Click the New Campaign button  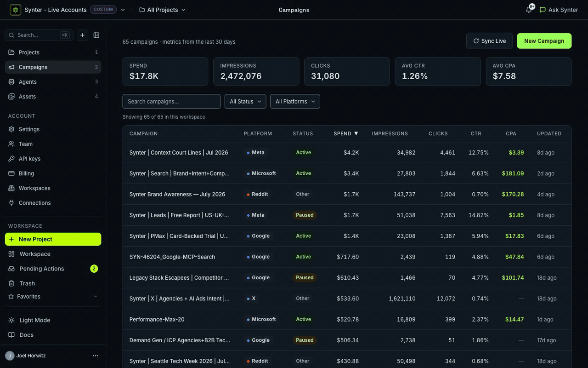click(544, 41)
